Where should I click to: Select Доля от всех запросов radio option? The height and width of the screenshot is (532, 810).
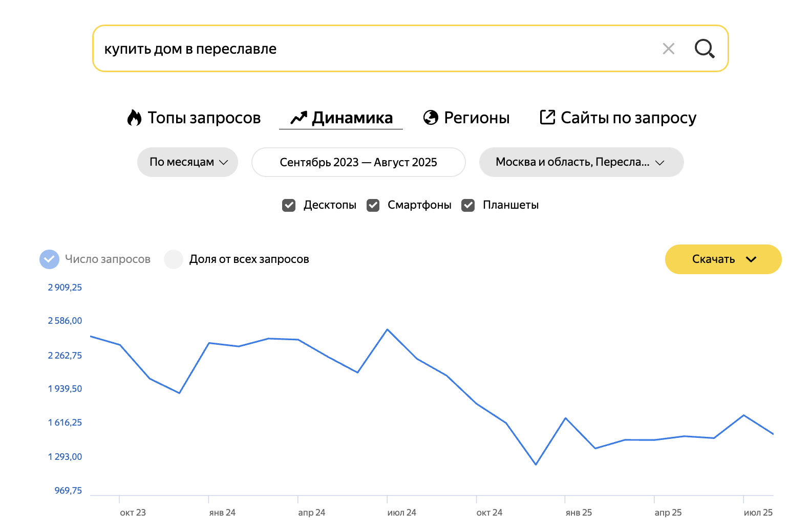click(x=174, y=259)
